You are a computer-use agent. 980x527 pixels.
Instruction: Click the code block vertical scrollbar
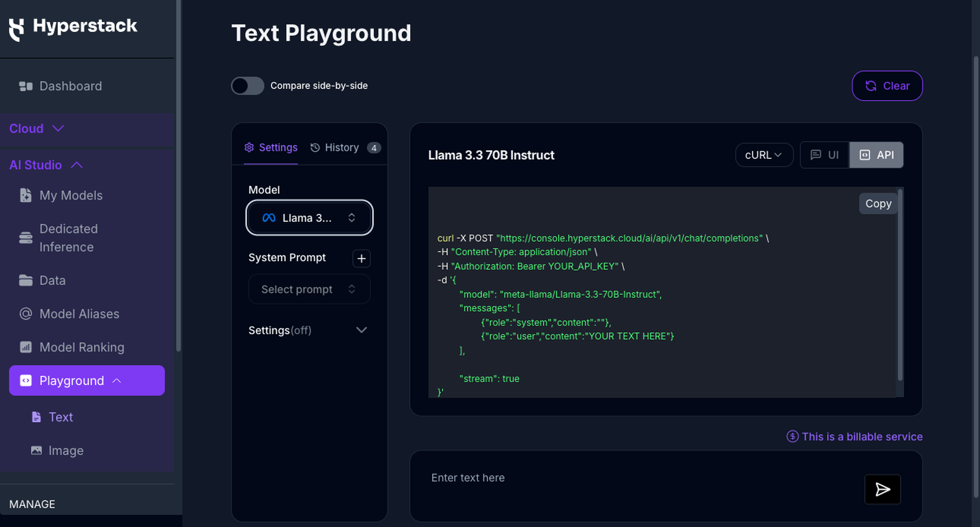[900, 285]
